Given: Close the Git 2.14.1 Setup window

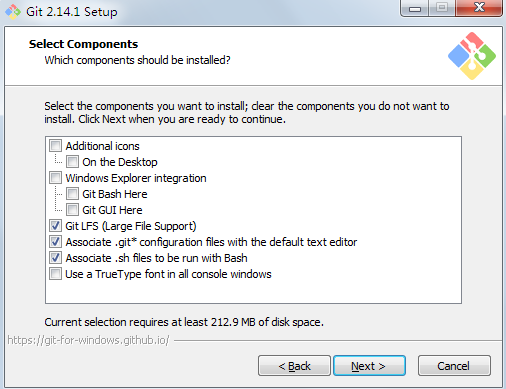Looking at the screenshot, I should click(x=479, y=8).
